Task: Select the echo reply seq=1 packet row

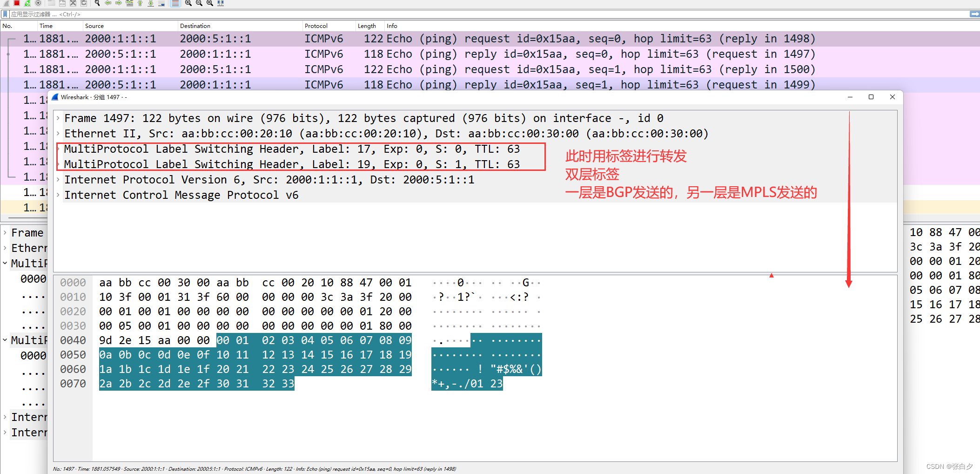Action: (490, 84)
